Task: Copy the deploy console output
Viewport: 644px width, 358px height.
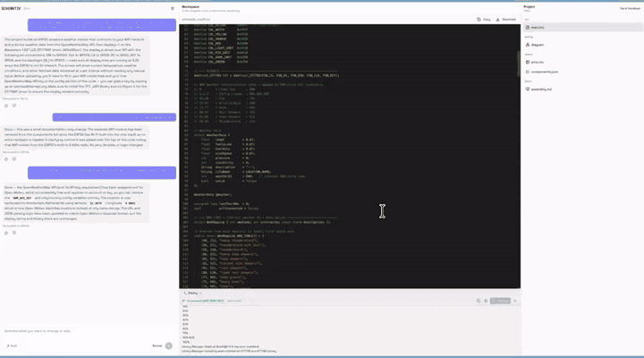Action: (478, 301)
